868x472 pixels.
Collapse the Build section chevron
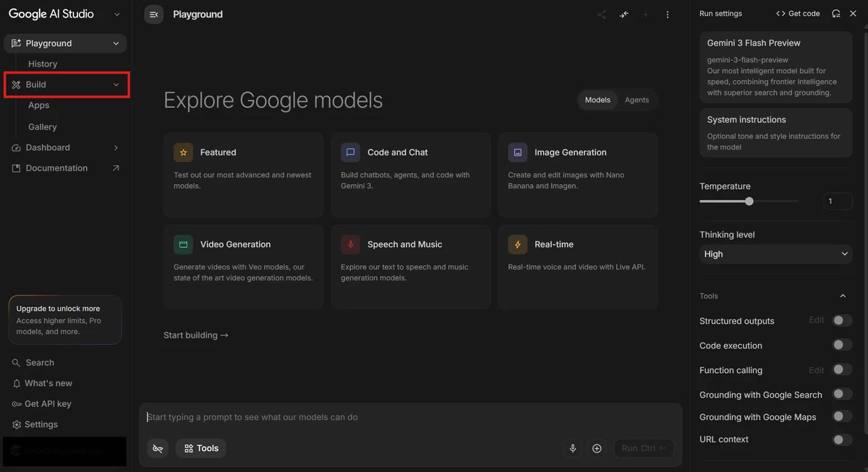pos(116,85)
